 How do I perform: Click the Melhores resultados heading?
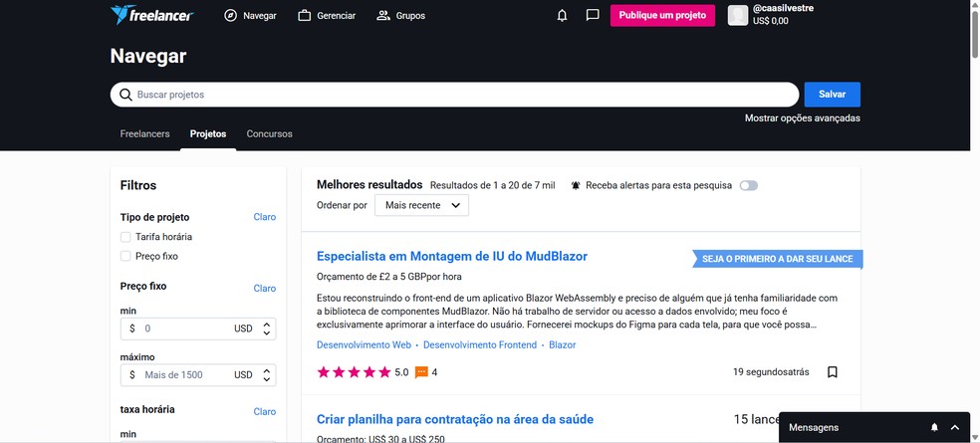(x=370, y=185)
